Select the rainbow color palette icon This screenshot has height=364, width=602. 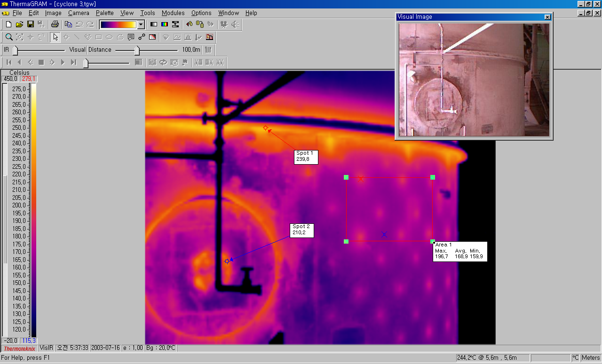coord(164,24)
